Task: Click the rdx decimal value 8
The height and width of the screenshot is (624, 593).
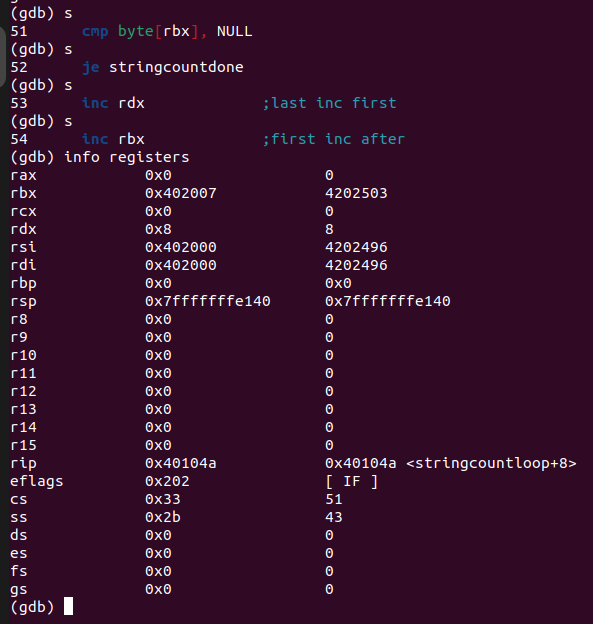Action: [x=329, y=229]
